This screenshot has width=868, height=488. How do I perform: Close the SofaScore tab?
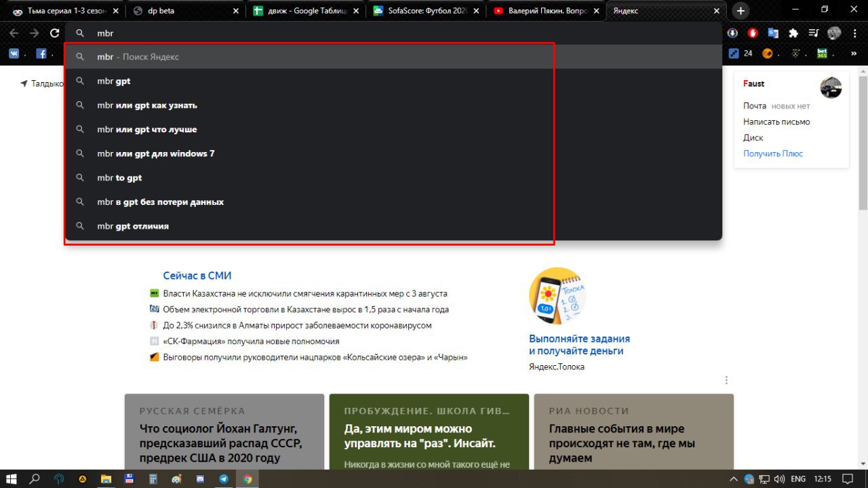(477, 11)
